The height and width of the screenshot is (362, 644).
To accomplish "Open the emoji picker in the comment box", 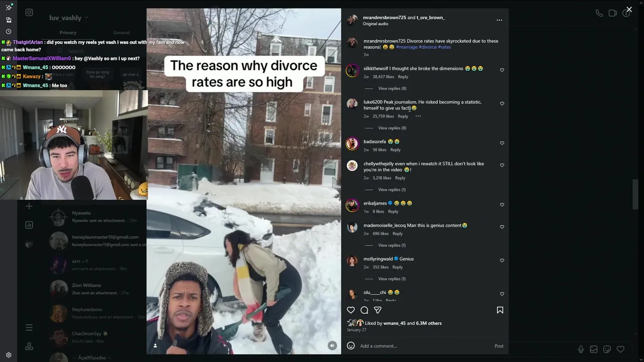I will [x=351, y=346].
